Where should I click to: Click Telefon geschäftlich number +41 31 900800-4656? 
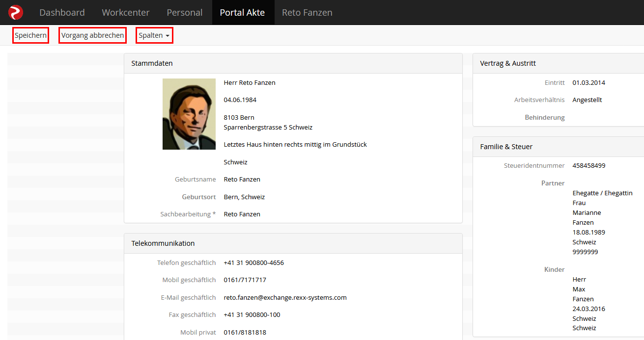click(254, 262)
